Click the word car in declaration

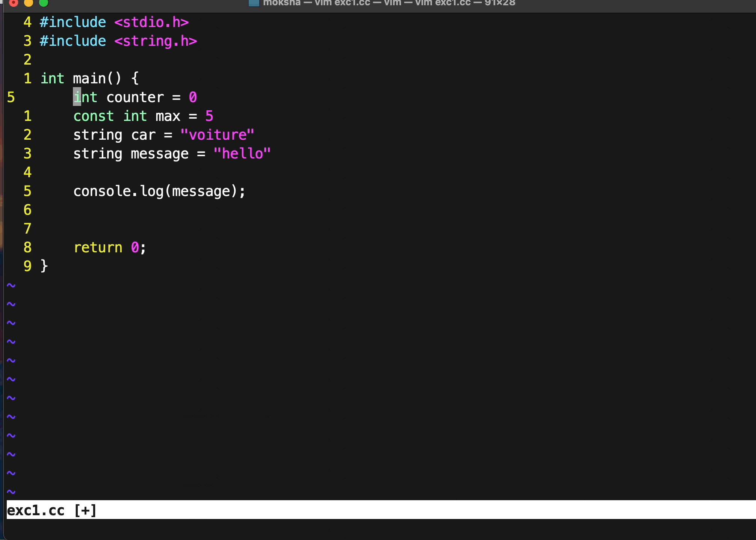point(143,135)
